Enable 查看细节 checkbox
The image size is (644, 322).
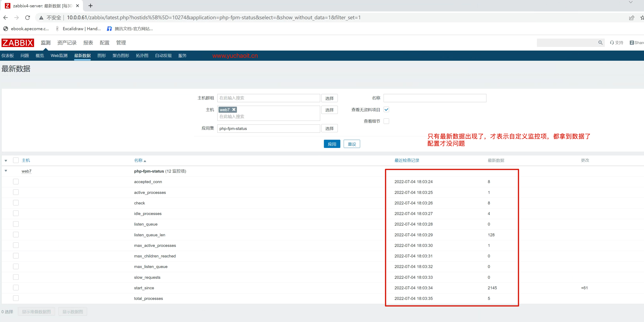[386, 121]
